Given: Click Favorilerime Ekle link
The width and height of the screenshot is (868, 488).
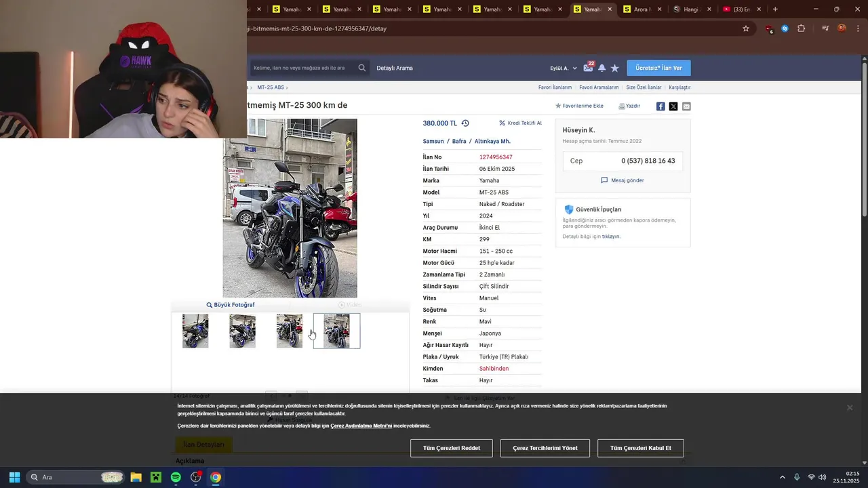Looking at the screenshot, I should [579, 106].
